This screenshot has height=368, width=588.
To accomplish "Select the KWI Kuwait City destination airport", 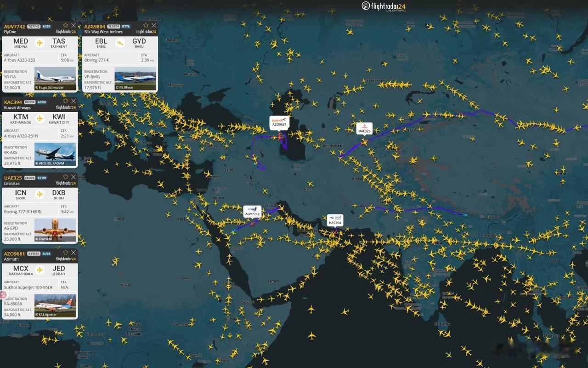I will 59,118.
